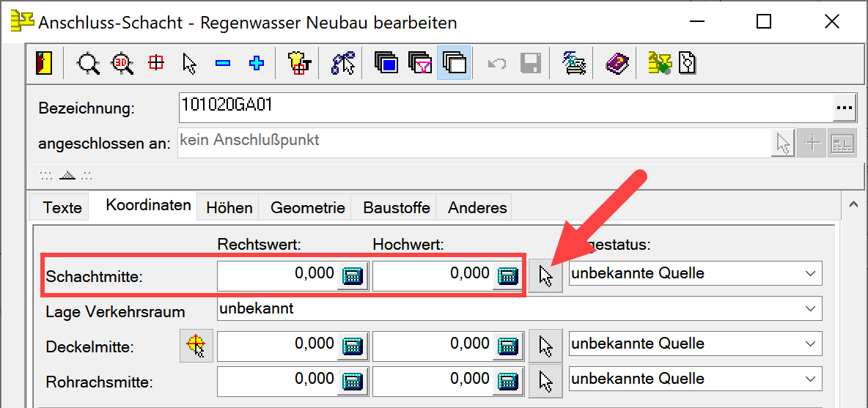
Task: Switch to the Höhen tab
Action: tap(229, 207)
